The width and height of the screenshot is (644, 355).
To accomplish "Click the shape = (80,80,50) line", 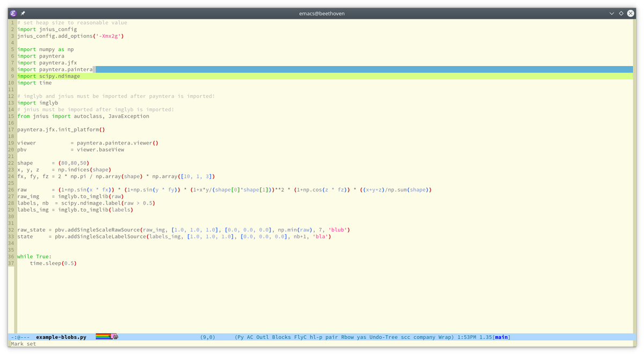I will pyautogui.click(x=53, y=163).
